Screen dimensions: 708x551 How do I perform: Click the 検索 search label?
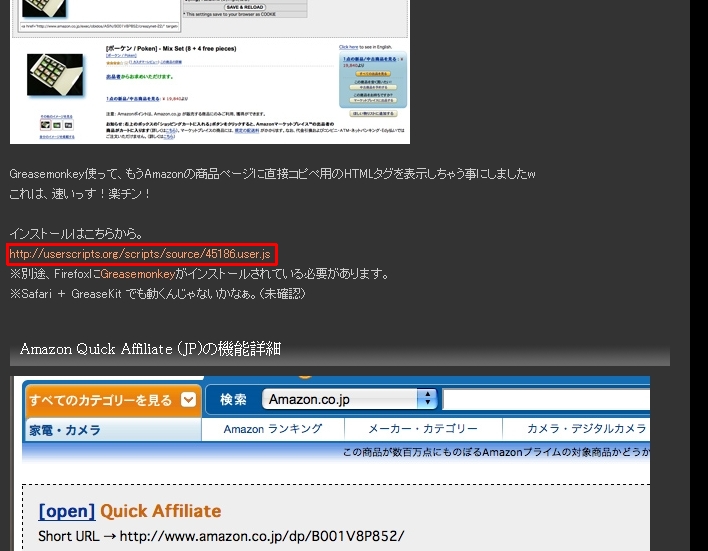point(233,400)
